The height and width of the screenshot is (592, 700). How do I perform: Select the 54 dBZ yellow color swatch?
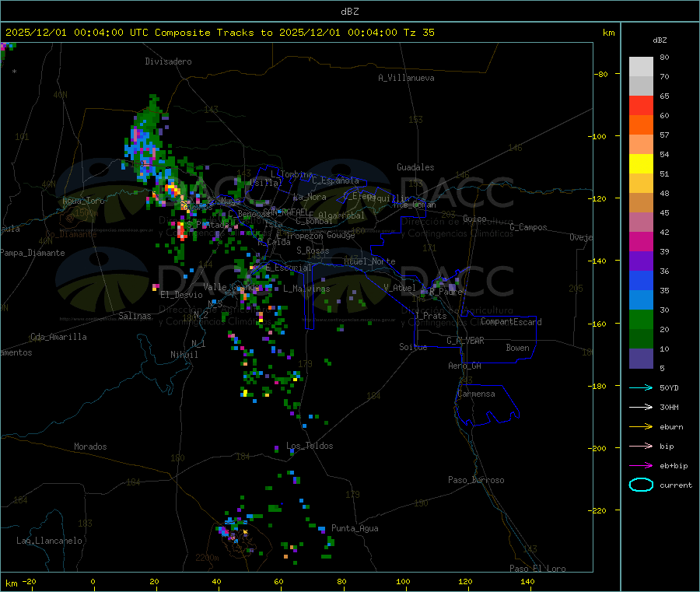pyautogui.click(x=641, y=164)
